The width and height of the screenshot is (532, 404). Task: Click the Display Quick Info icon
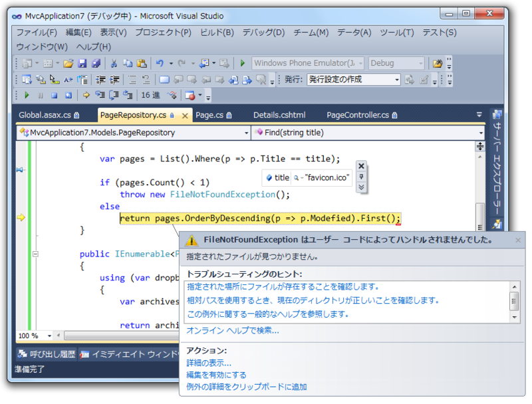point(55,80)
